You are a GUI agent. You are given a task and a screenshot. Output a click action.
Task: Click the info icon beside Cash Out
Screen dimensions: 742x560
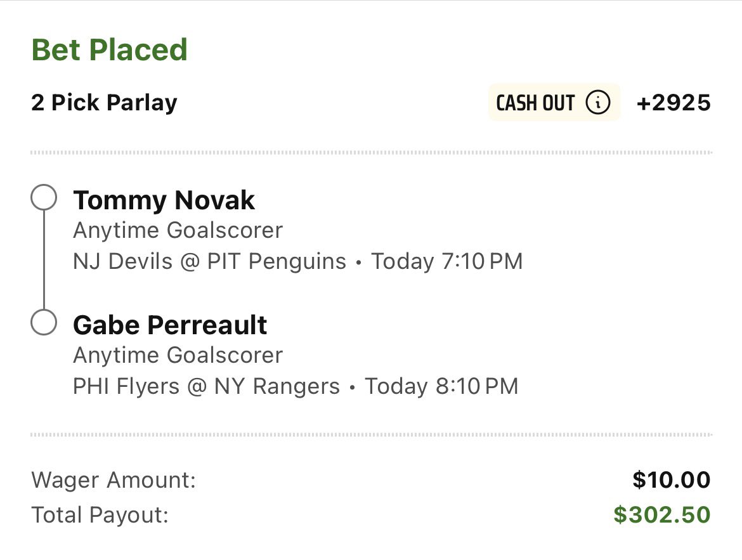597,103
